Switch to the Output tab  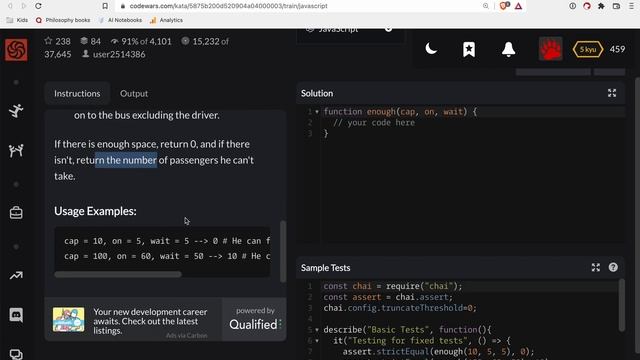(x=134, y=93)
